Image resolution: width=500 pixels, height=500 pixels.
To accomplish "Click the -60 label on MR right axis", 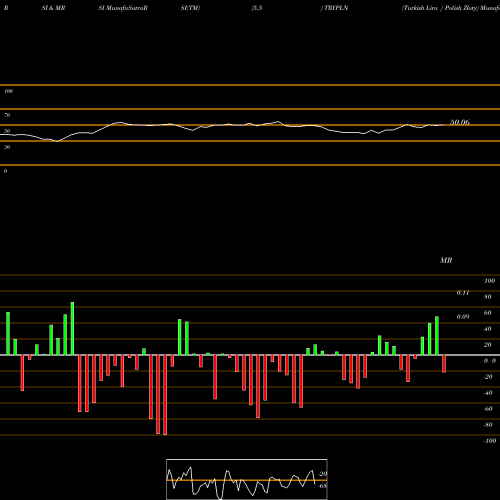I will click(x=488, y=409).
